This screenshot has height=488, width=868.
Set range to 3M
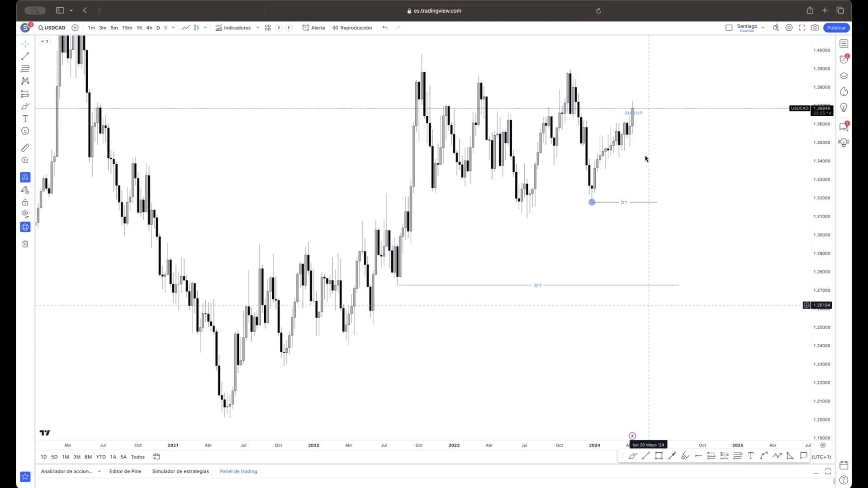click(x=77, y=457)
